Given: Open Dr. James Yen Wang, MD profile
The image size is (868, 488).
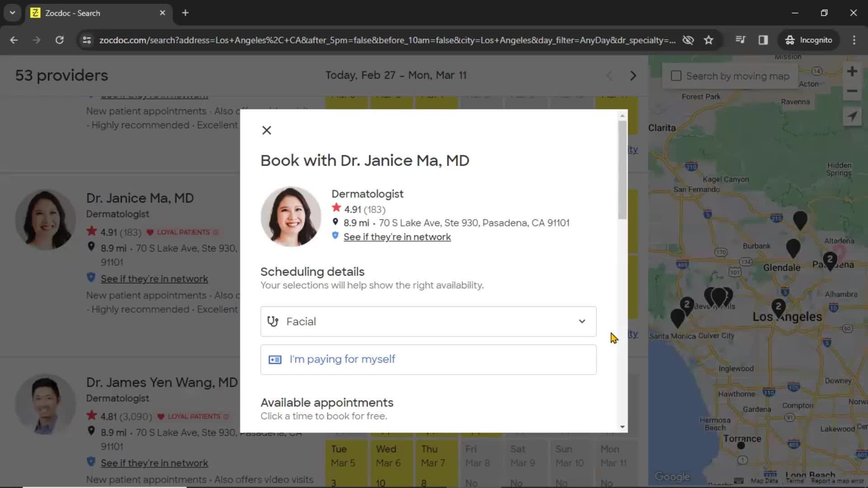Looking at the screenshot, I should pyautogui.click(x=162, y=382).
